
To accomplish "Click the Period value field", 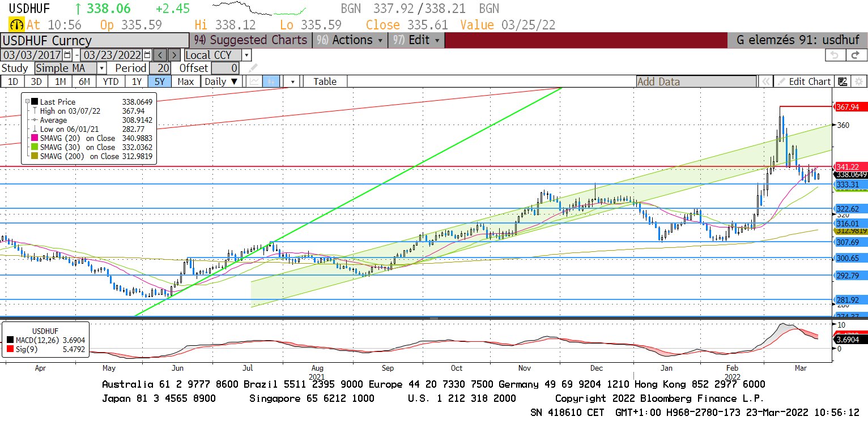I will tap(159, 68).
